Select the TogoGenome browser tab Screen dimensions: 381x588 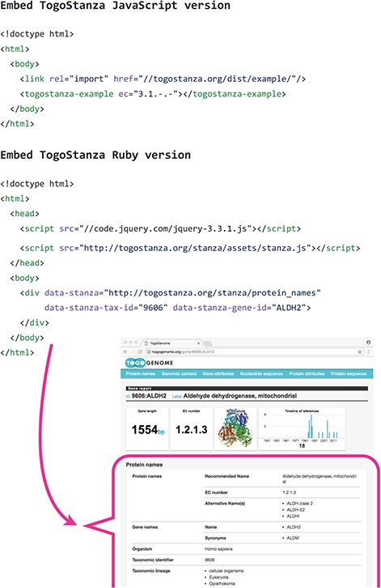point(171,343)
